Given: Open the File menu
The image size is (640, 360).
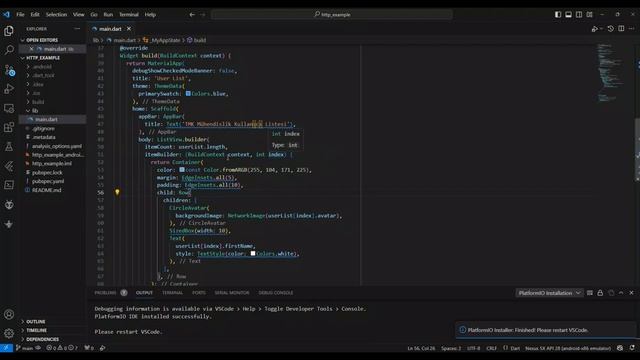Looking at the screenshot, I should [x=20, y=14].
